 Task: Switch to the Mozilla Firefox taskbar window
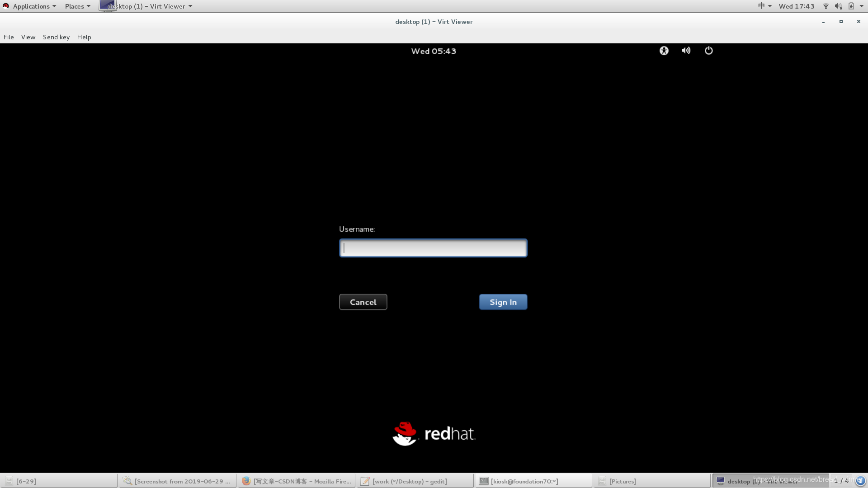[296, 481]
